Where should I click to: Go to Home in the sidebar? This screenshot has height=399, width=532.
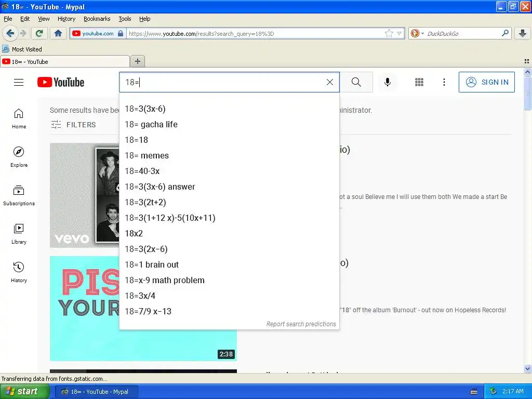tap(19, 119)
